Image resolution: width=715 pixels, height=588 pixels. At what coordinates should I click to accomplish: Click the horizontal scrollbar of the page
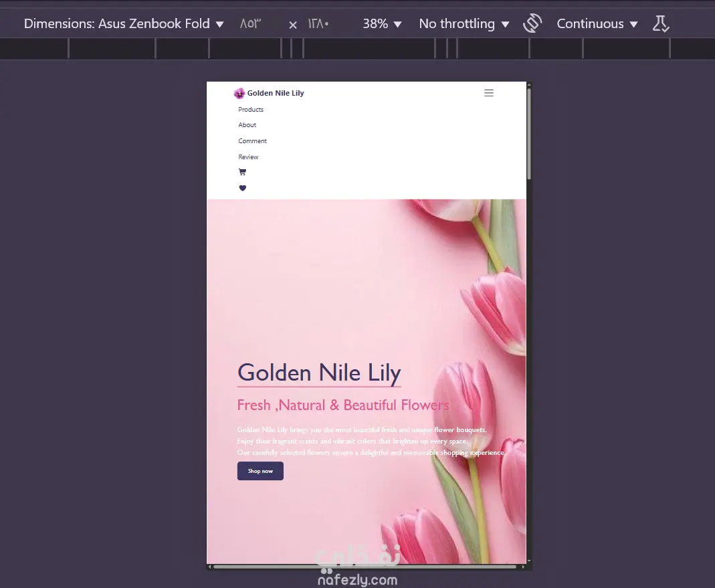[365, 567]
